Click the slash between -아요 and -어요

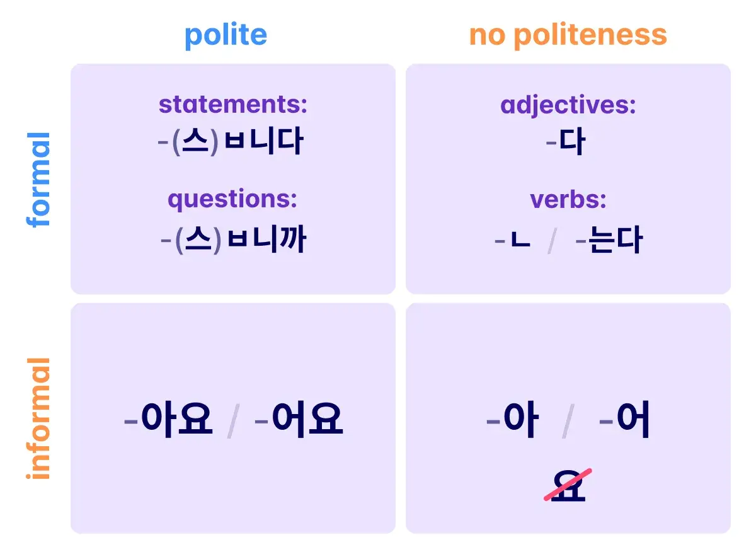tap(234, 420)
